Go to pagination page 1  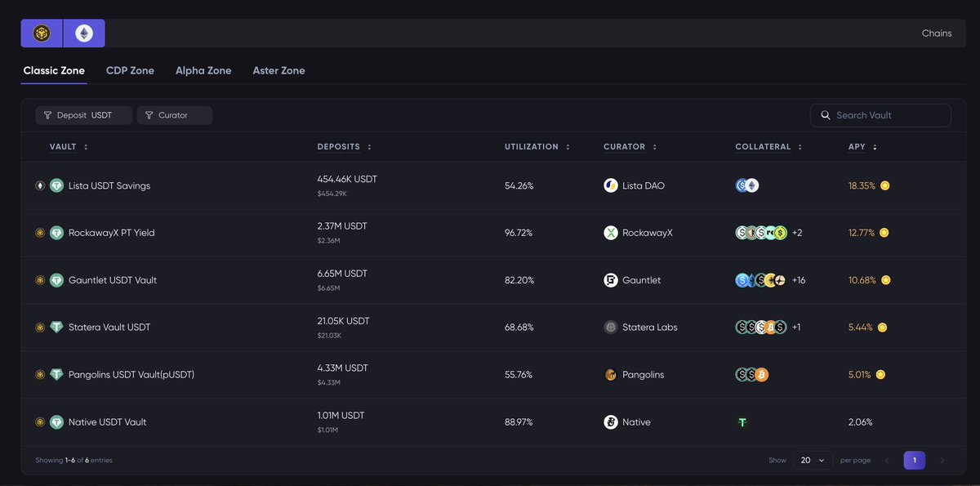(x=915, y=460)
